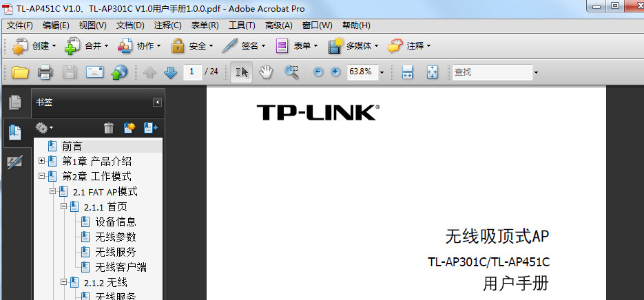This screenshot has width=644, height=300.
Task: Open the 注释(C) menu
Action: [167, 25]
